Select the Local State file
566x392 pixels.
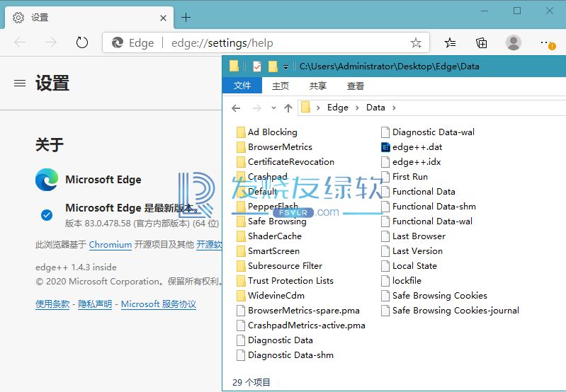point(409,266)
